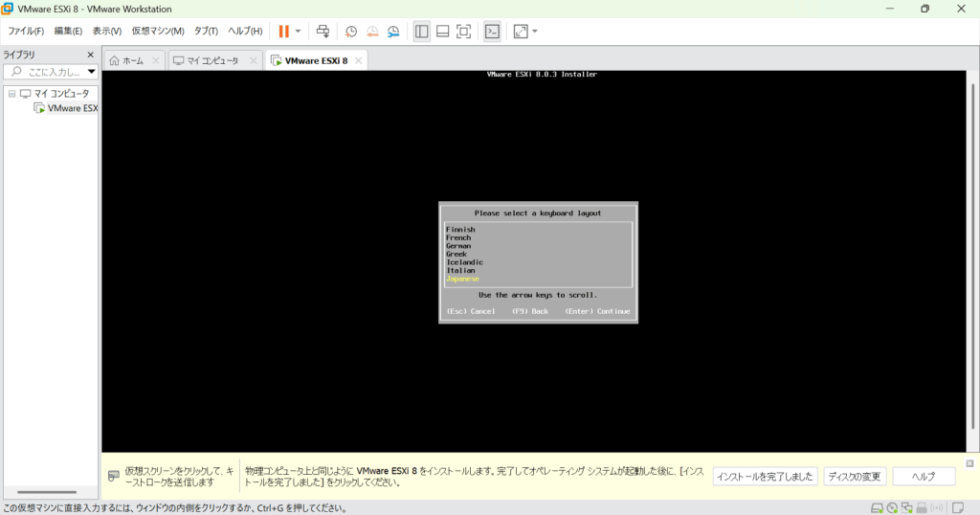980x515 pixels.
Task: Take a snapshot using the clock icon
Action: coord(351,32)
